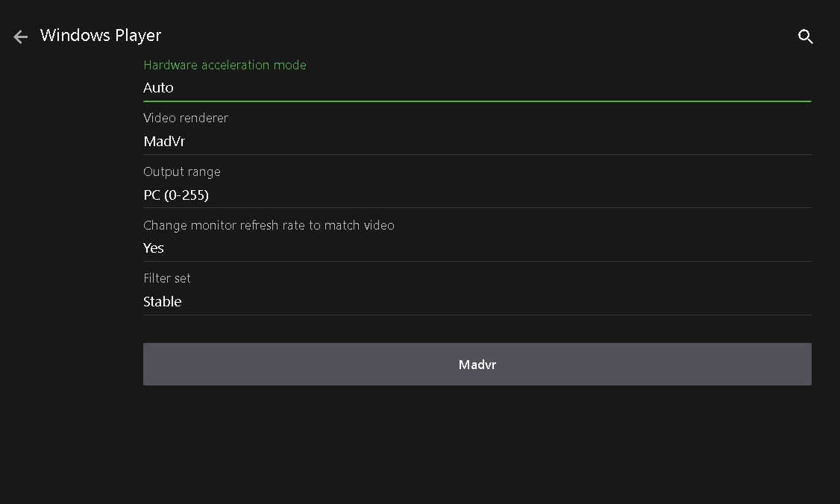Viewport: 840px width, 504px height.
Task: Click the 'Stable' filter set value
Action: tap(163, 302)
